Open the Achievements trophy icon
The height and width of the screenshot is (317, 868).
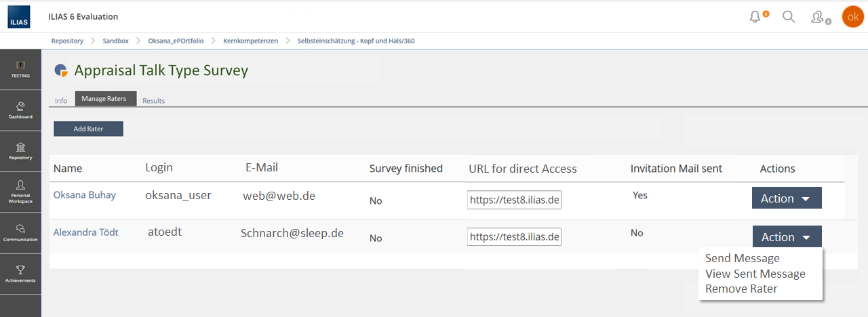coord(20,273)
